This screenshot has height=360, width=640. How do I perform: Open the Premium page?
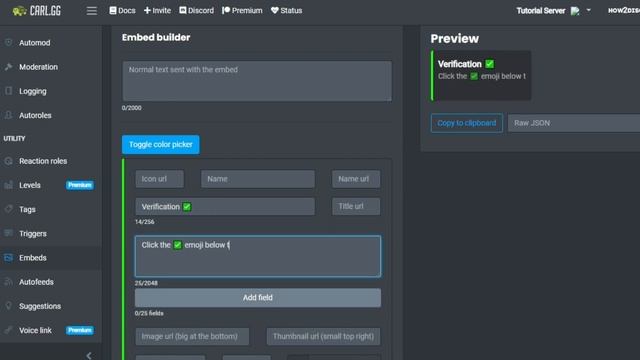click(x=242, y=11)
